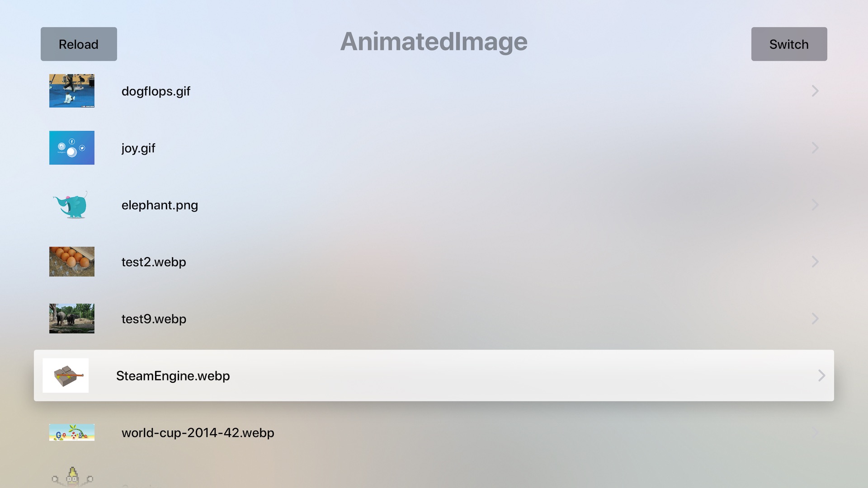Click the world-cup-2014-42.webp thumbnail
The image size is (868, 488).
pyautogui.click(x=71, y=432)
